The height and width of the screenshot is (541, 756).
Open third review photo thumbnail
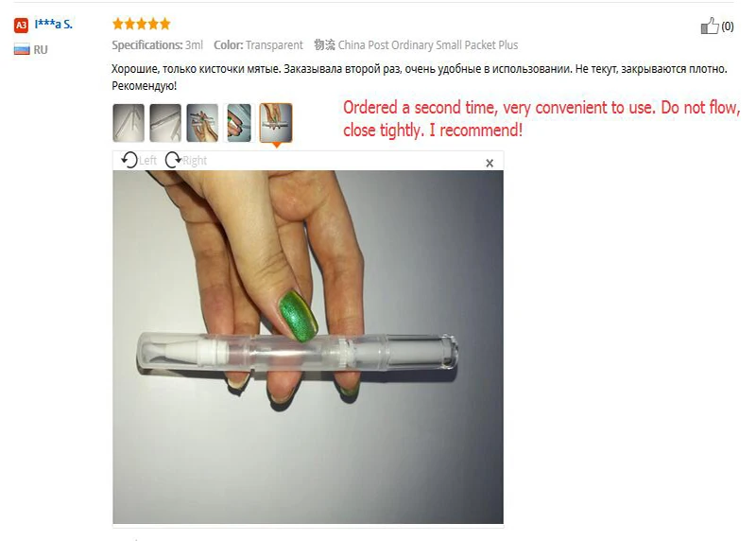[x=202, y=123]
